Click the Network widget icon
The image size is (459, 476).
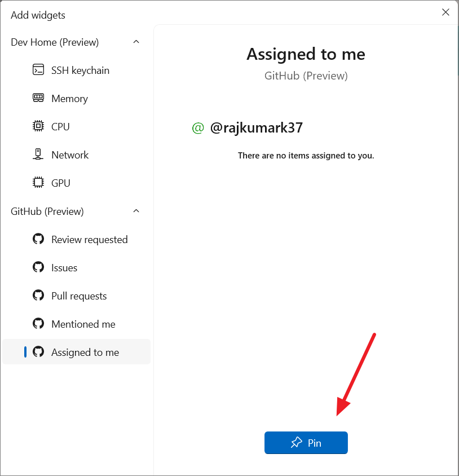point(38,154)
